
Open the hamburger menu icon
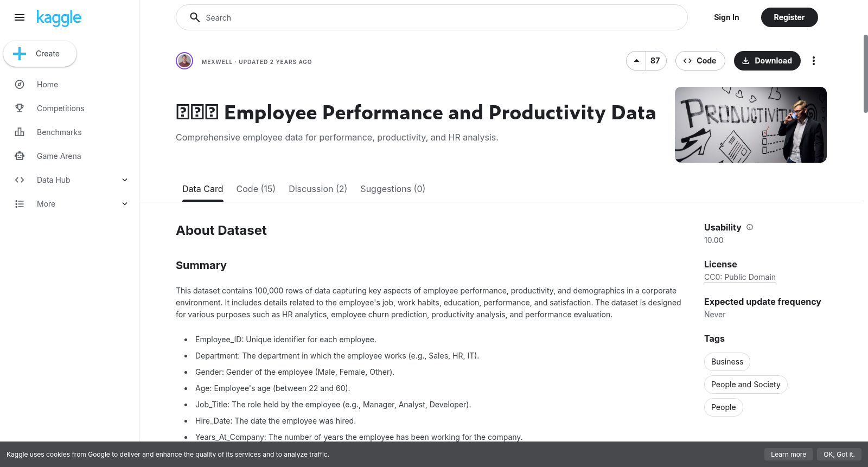[x=20, y=17]
